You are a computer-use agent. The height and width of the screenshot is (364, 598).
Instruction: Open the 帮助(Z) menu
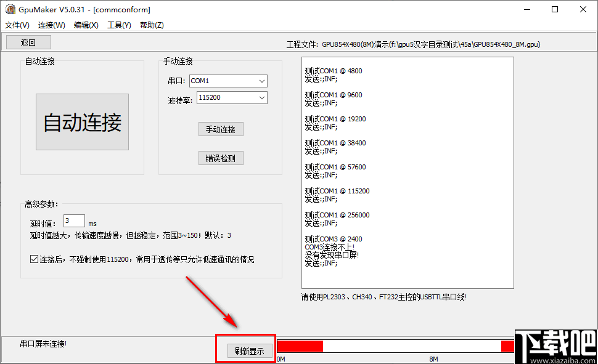(150, 25)
